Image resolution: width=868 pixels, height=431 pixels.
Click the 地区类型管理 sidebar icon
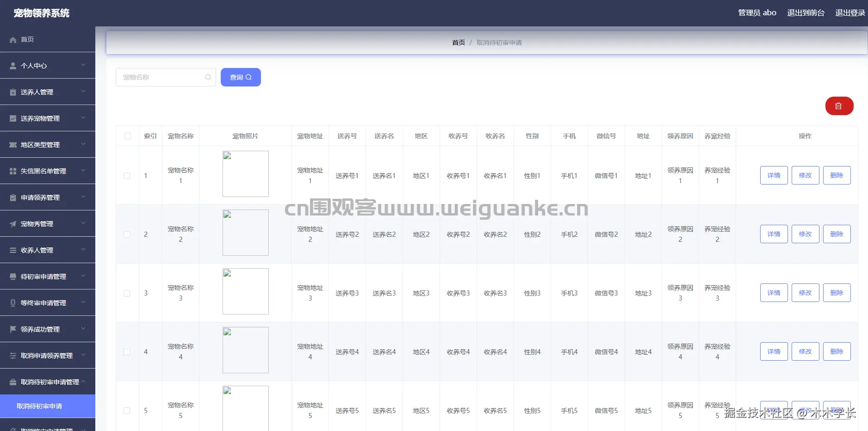[13, 145]
